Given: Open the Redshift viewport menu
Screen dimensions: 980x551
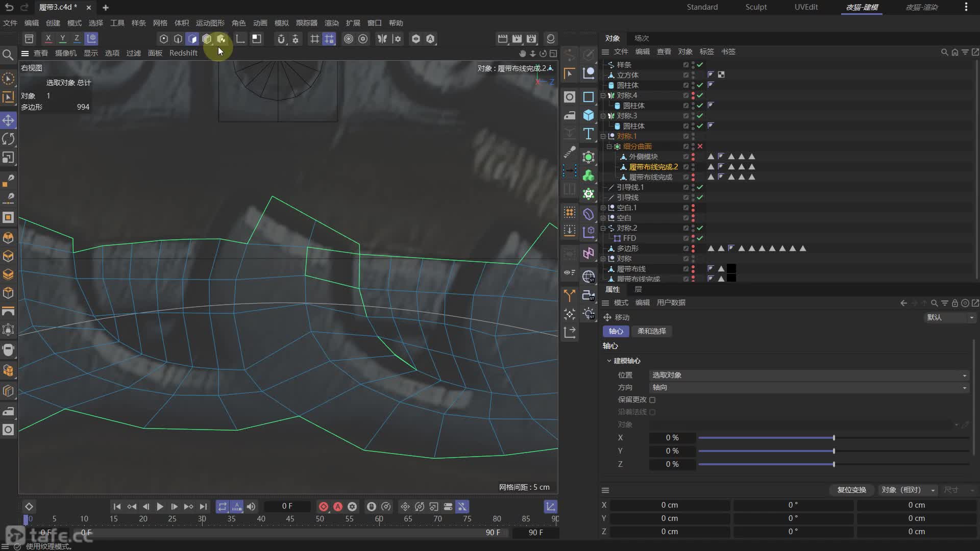Looking at the screenshot, I should tap(183, 53).
